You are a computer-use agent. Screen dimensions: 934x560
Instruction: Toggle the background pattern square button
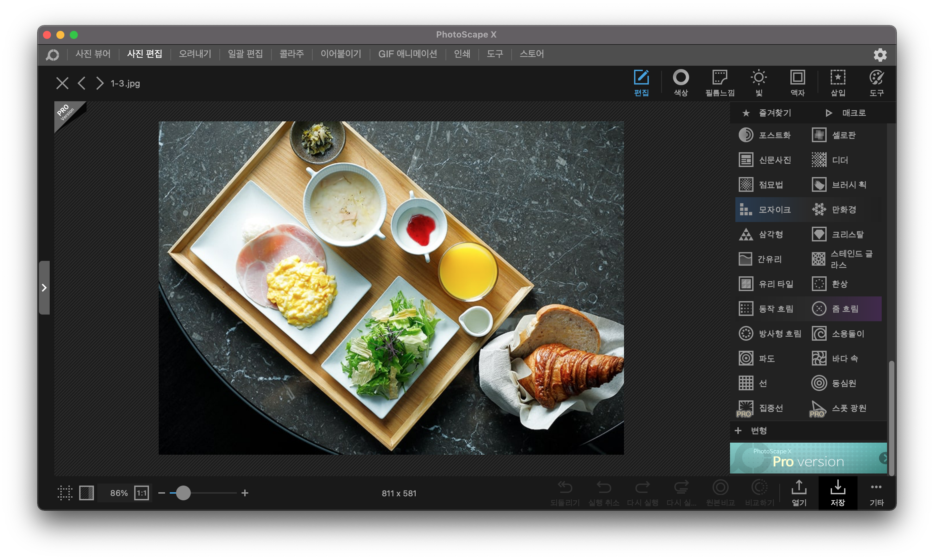87,493
